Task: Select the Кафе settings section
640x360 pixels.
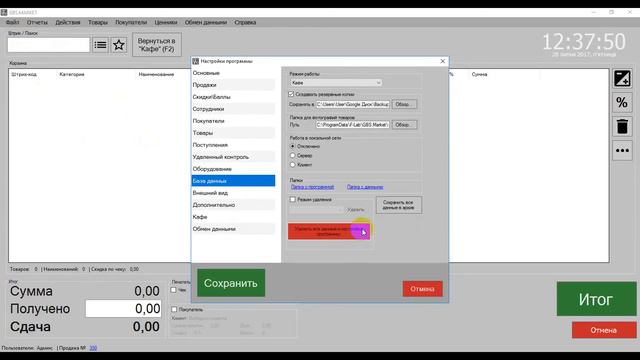Action: click(233, 217)
